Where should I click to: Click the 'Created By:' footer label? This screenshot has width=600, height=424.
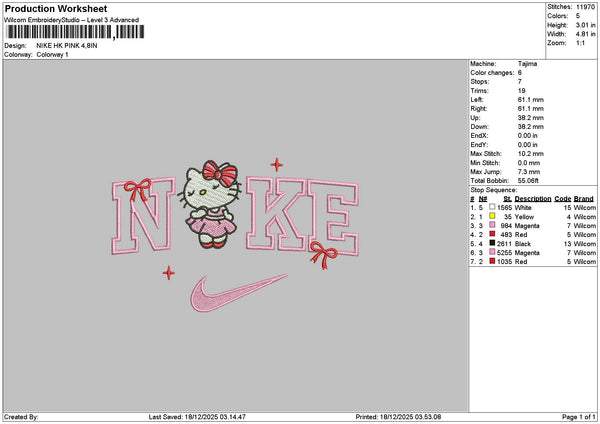click(21, 417)
